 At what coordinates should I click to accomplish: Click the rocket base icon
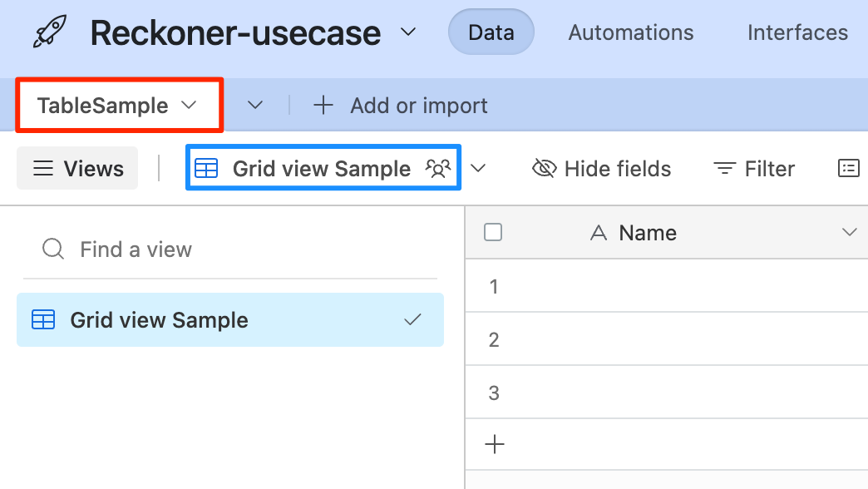click(x=49, y=32)
